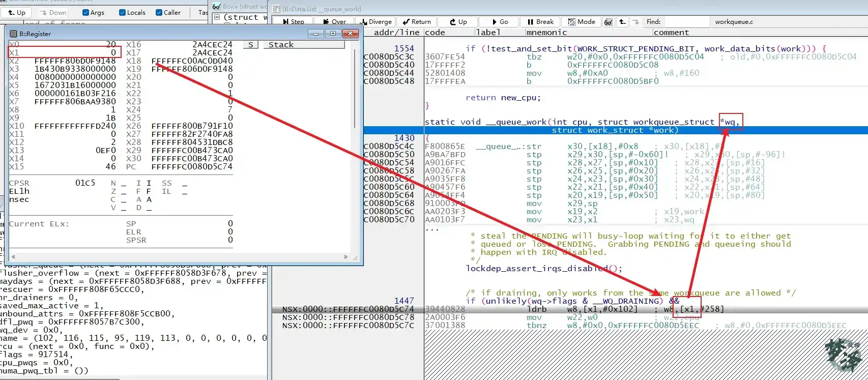The image size is (868, 380).
Task: Click the glasses view icon in toolbar
Action: click(609, 22)
